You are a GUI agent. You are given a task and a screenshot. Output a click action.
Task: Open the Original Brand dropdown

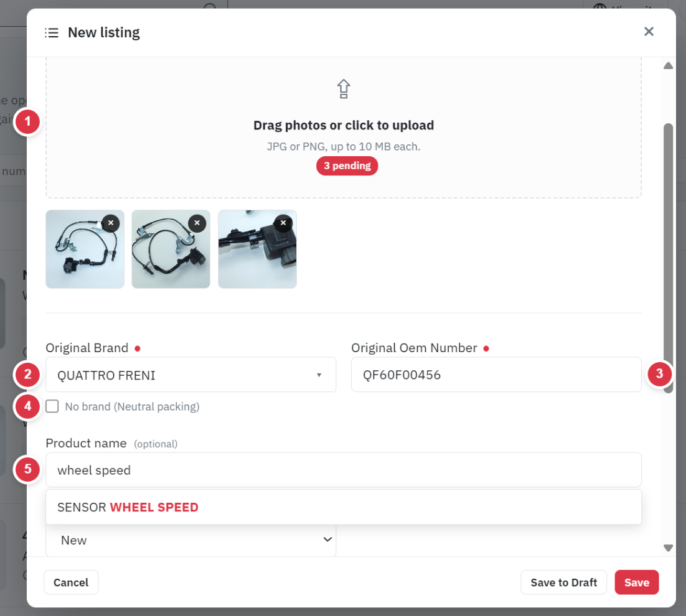point(190,375)
